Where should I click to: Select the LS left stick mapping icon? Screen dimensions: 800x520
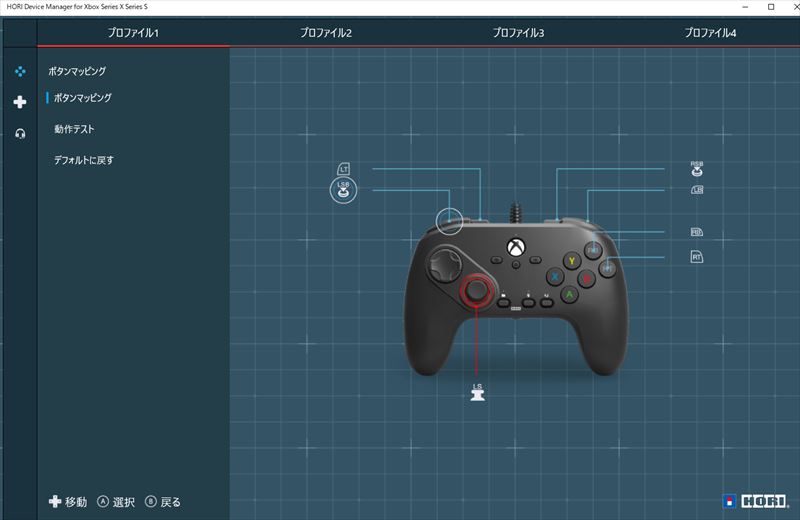point(478,392)
